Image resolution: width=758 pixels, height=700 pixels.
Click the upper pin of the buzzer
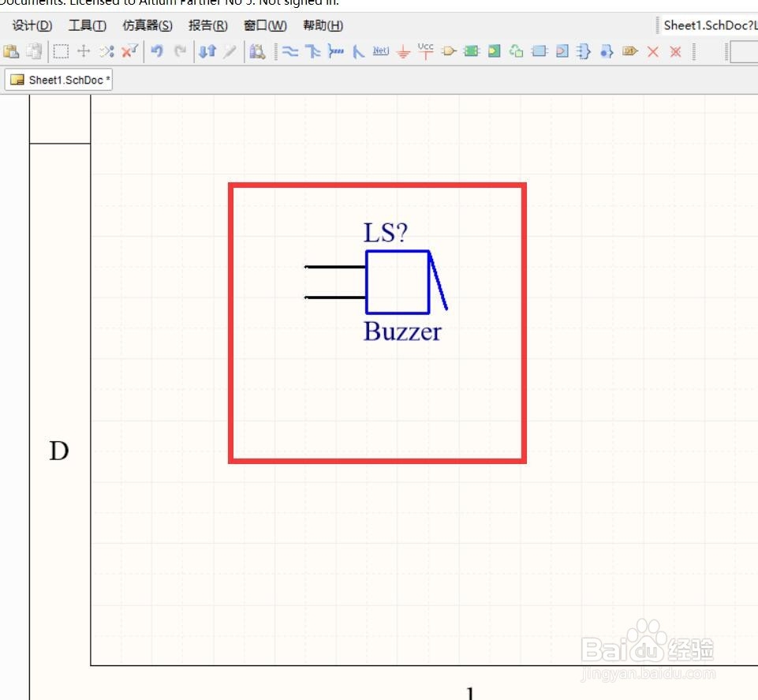[335, 267]
